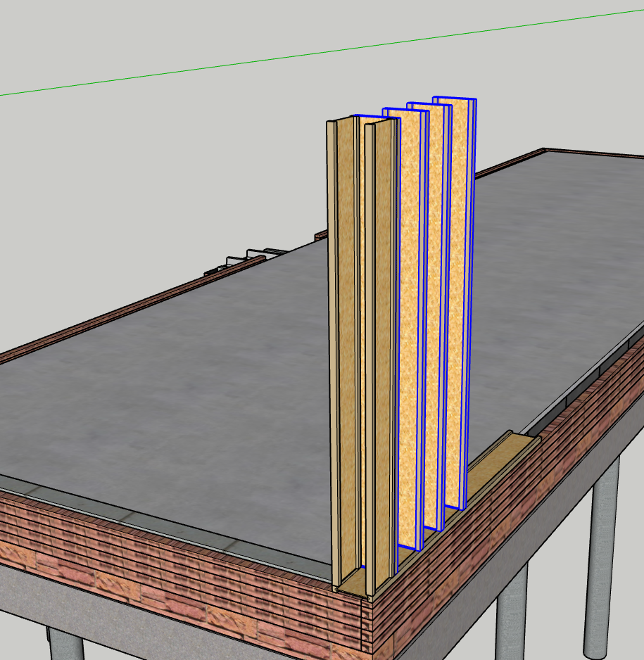The width and height of the screenshot is (644, 660).
Task: Select the frontmost I-joist stud's left flange
Action: (334, 353)
